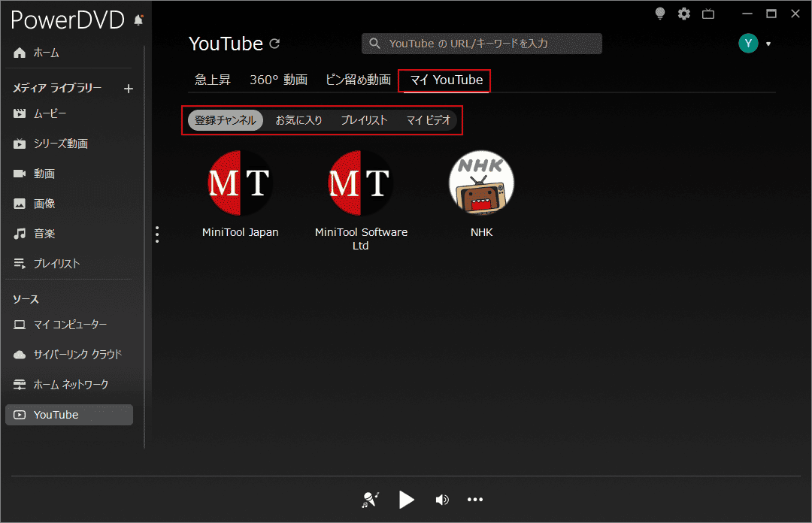Click the NHK channel name label
This screenshot has width=812, height=523.
(482, 232)
